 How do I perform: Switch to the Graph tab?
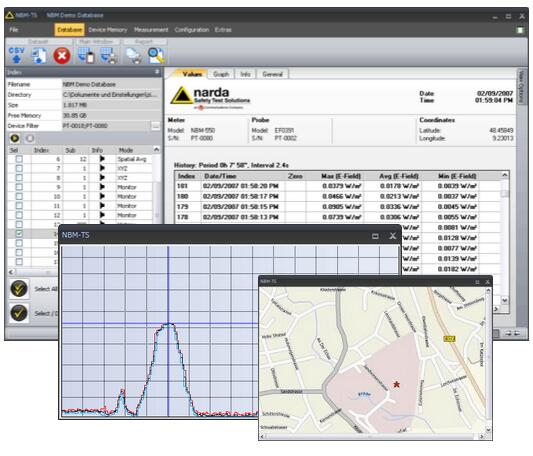click(221, 74)
